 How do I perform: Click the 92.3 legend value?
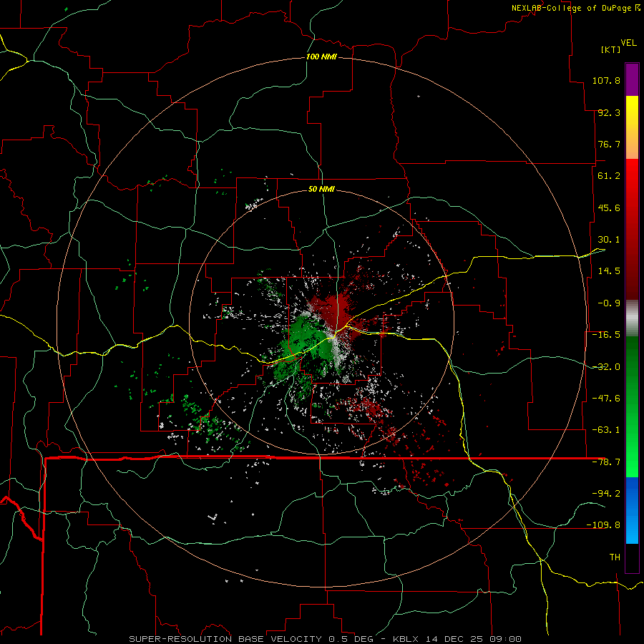pos(609,112)
